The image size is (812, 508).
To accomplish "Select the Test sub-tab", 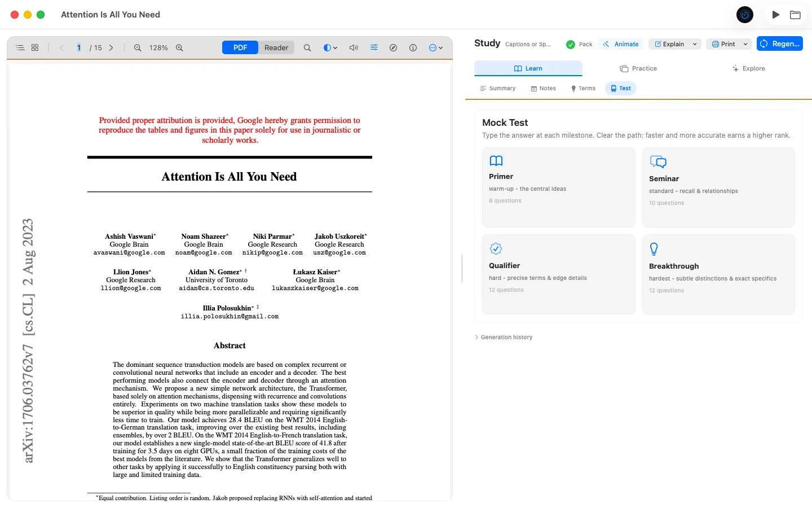I will (x=621, y=89).
